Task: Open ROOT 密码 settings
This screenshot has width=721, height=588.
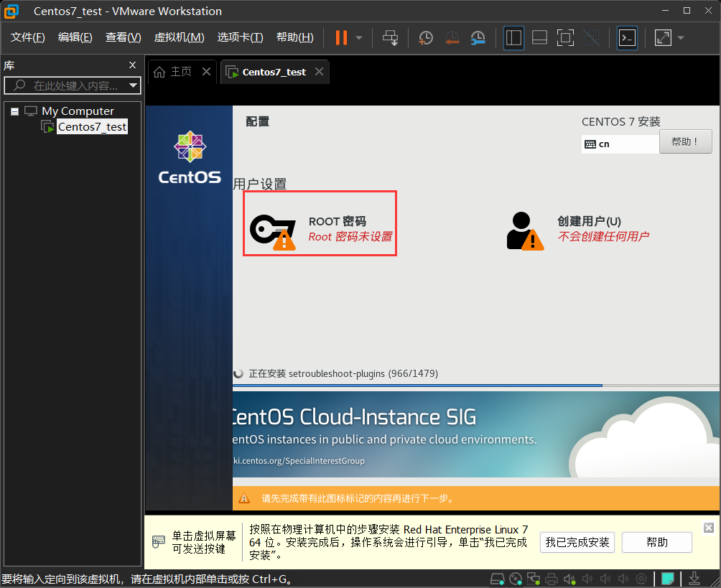Action: (x=320, y=228)
